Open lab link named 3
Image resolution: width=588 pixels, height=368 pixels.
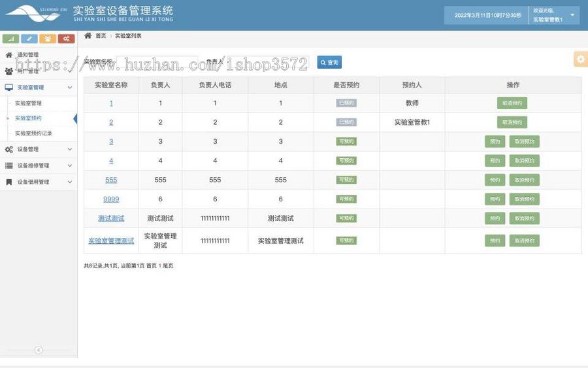point(111,141)
